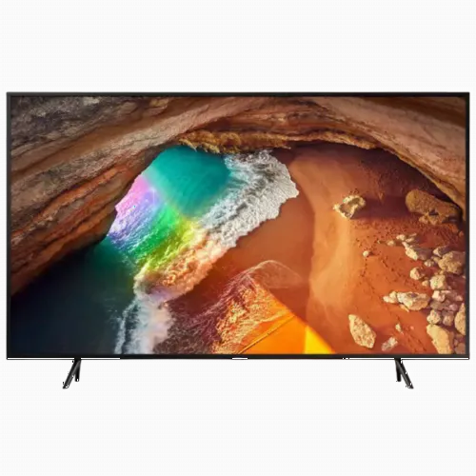
Task: Click the white background above the TV
Action: click(238, 46)
